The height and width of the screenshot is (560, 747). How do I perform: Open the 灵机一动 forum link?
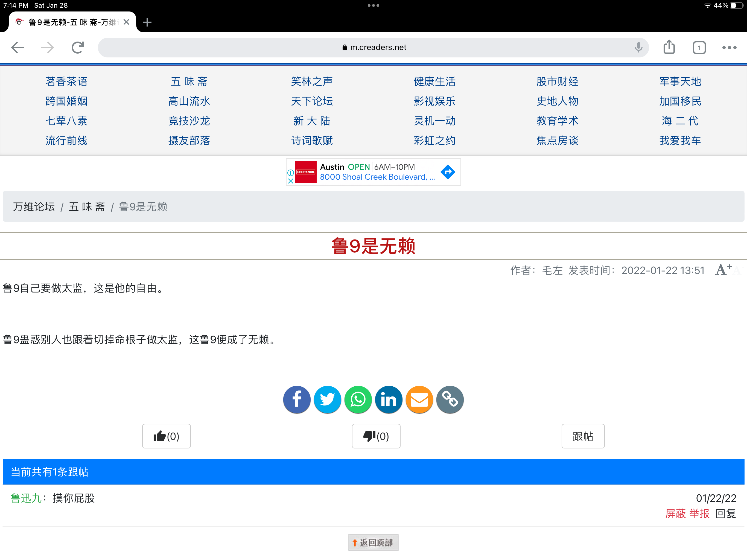[x=435, y=121]
